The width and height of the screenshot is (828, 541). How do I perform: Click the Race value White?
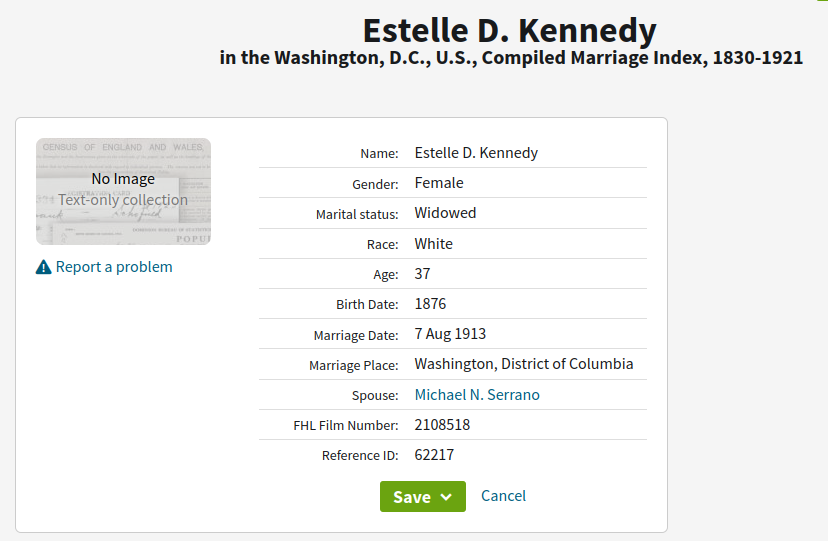tap(433, 244)
